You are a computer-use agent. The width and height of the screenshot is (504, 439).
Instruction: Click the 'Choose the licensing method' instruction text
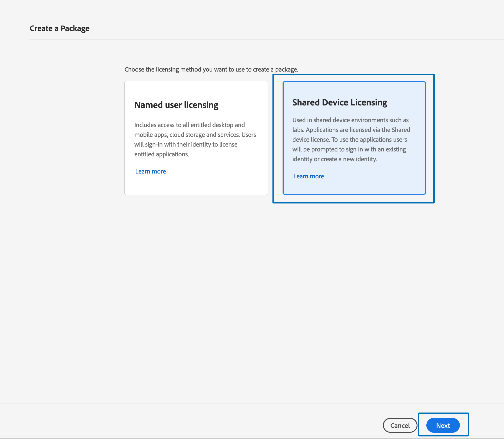(211, 69)
